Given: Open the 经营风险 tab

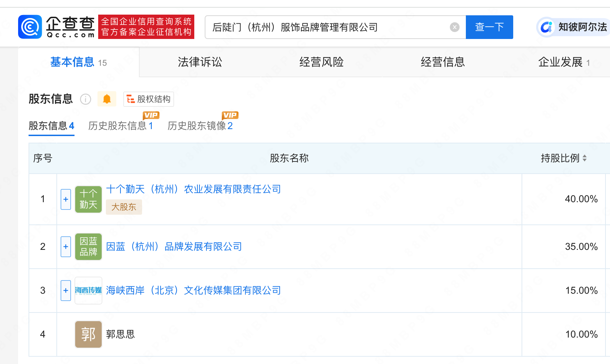Looking at the screenshot, I should [321, 62].
